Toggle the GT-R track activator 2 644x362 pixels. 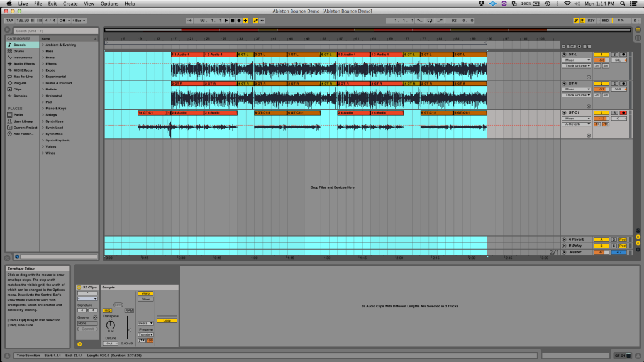[601, 84]
